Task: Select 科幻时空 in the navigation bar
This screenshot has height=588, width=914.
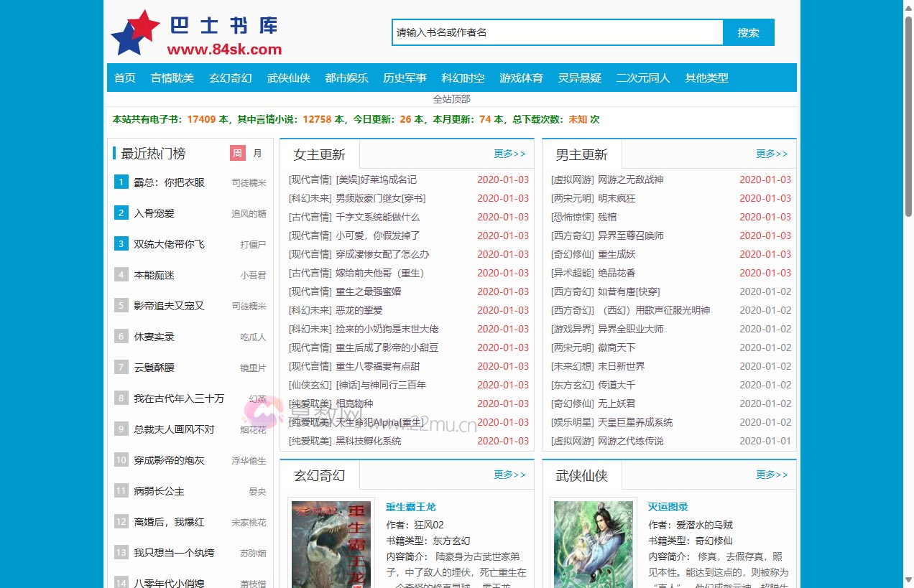Action: 463,78
